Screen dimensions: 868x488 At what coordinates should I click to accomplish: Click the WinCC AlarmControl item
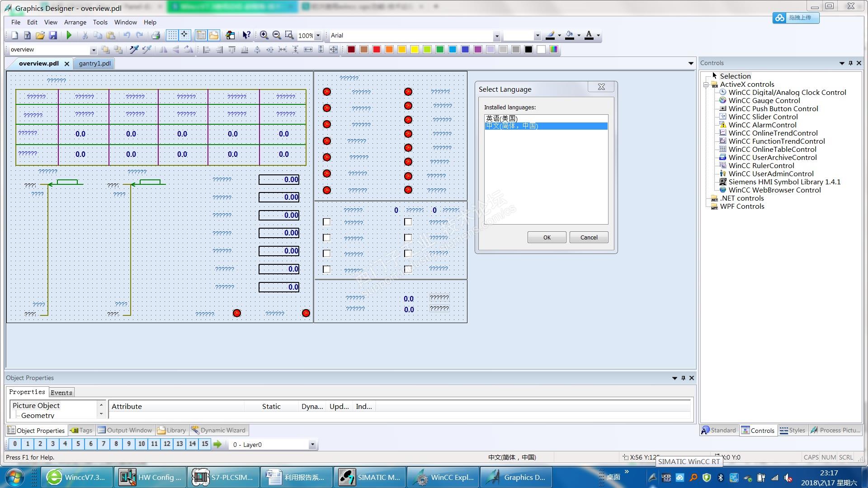[x=762, y=125]
